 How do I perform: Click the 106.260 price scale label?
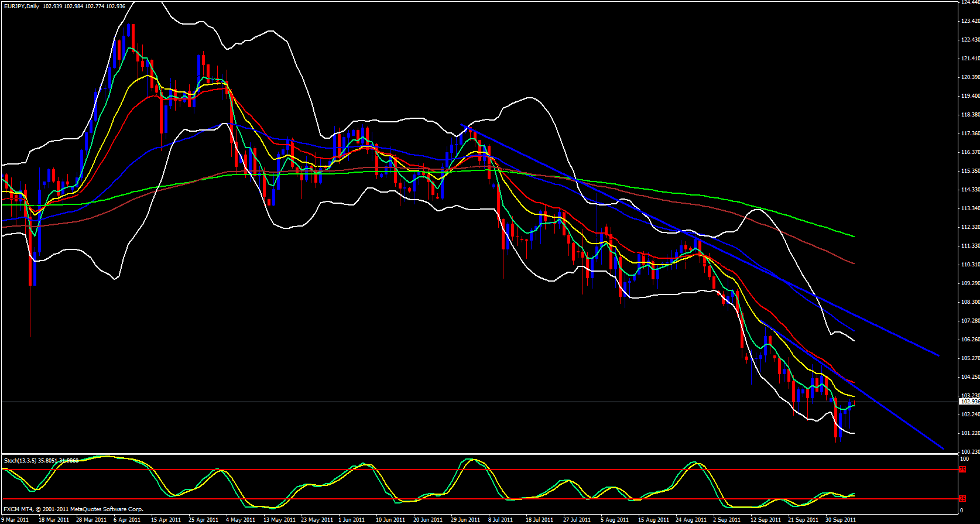pyautogui.click(x=969, y=340)
